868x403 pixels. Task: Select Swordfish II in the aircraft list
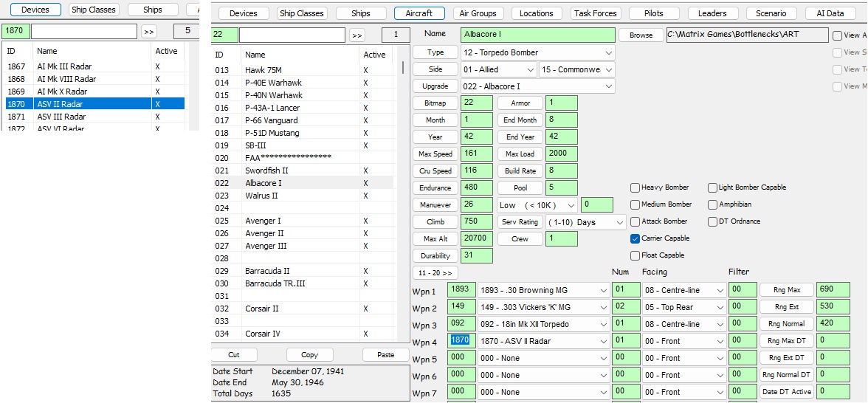(x=303, y=170)
